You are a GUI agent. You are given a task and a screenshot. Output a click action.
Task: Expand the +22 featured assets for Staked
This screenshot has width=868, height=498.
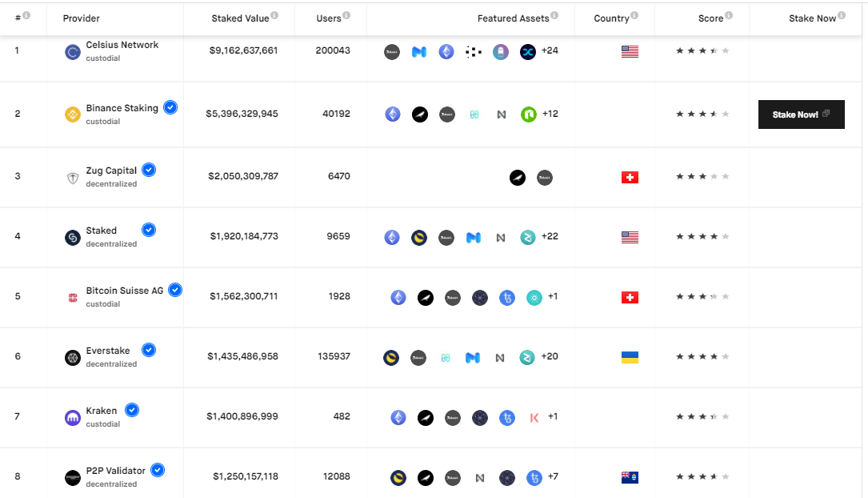click(550, 236)
